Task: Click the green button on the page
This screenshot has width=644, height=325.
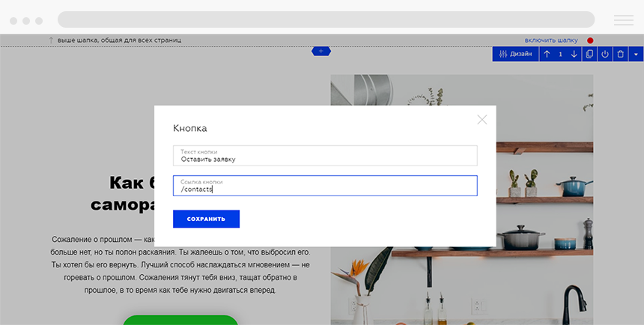Action: point(180,320)
